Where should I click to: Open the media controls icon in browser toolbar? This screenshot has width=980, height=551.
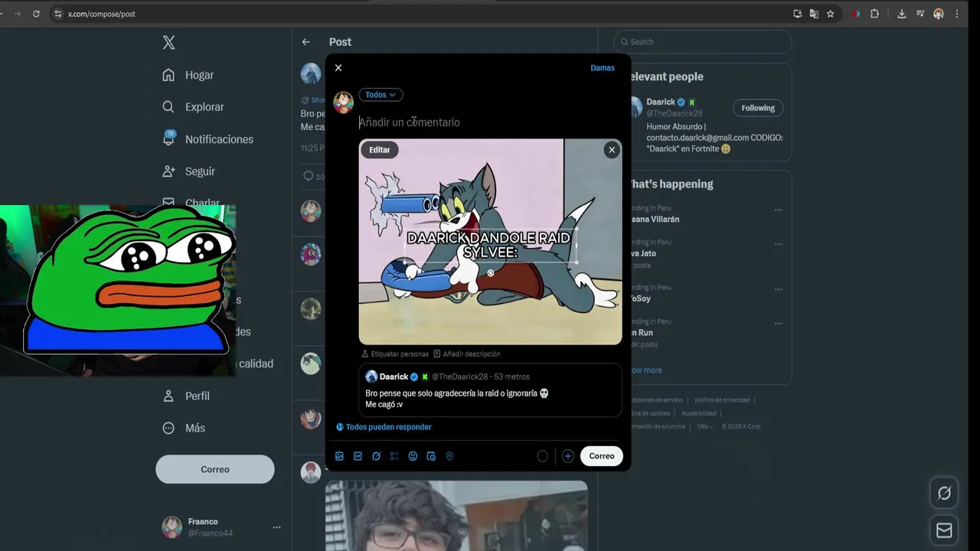tap(920, 14)
